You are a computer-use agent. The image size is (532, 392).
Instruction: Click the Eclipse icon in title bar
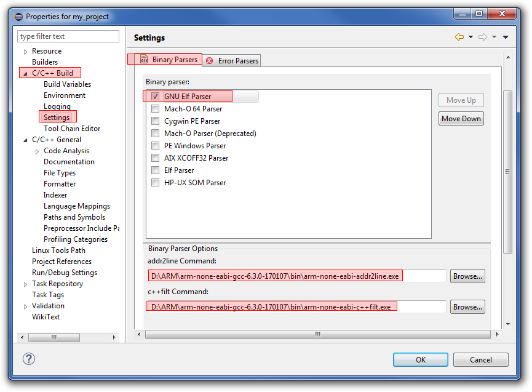tap(18, 17)
